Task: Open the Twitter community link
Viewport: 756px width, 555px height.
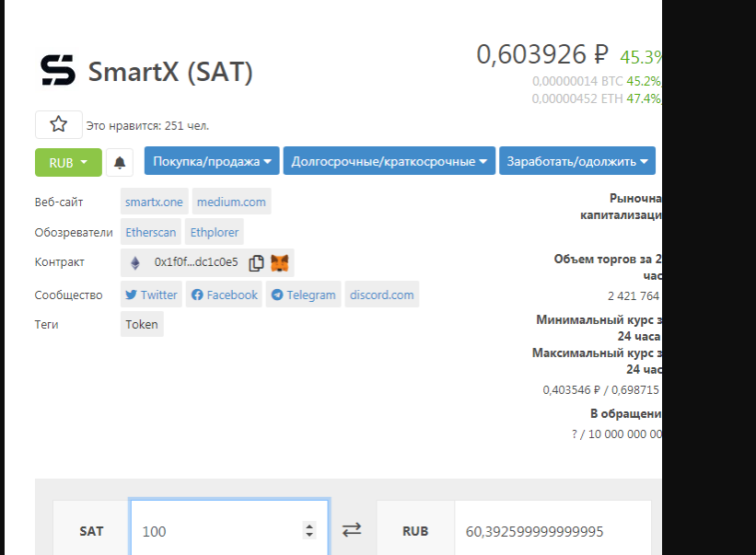Action: pos(151,295)
